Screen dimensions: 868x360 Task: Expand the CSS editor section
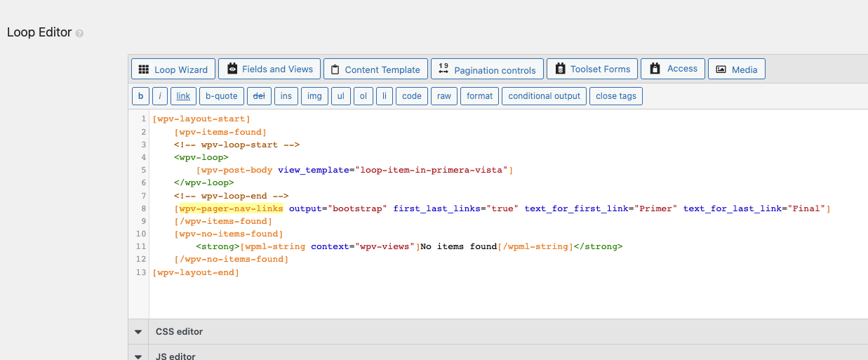pos(138,331)
